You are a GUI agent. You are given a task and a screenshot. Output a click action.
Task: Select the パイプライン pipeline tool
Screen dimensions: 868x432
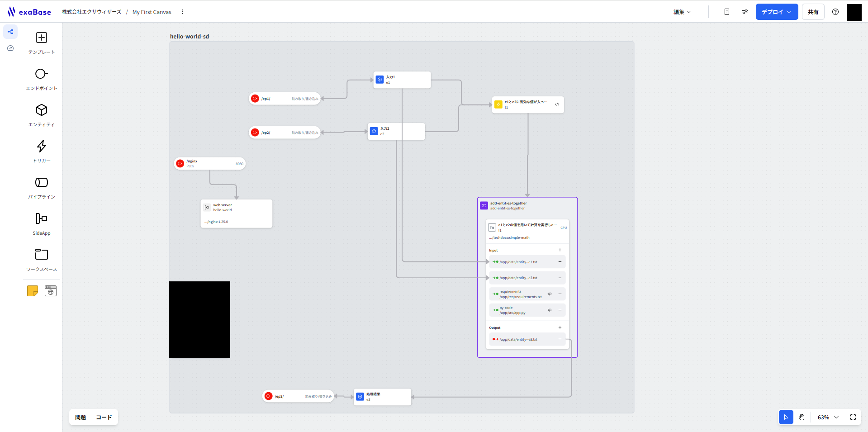tap(42, 188)
